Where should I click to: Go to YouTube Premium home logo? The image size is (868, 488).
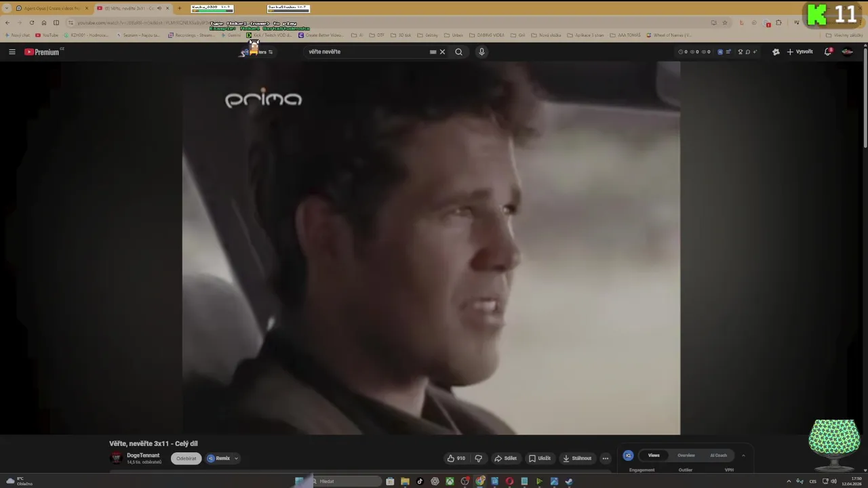[x=43, y=52]
